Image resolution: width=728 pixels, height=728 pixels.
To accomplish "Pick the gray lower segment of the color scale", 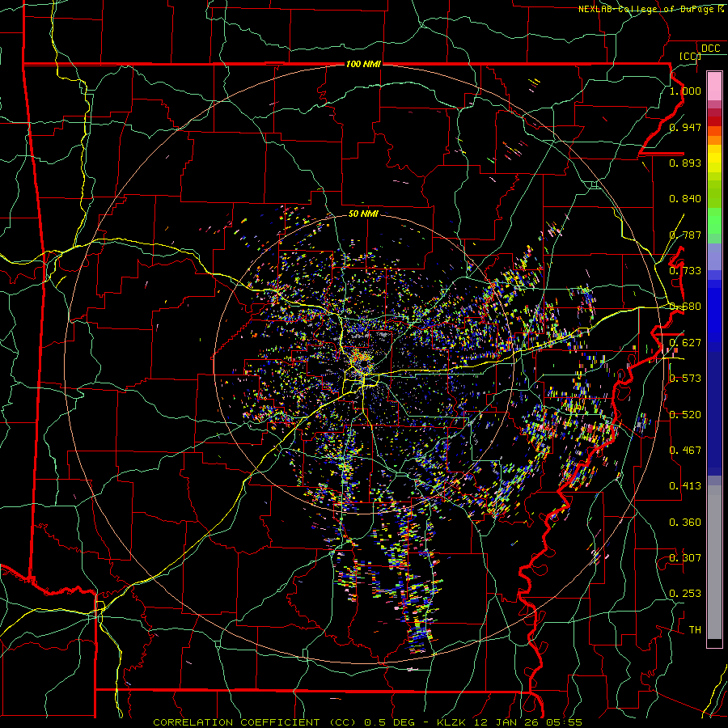I will (714, 566).
